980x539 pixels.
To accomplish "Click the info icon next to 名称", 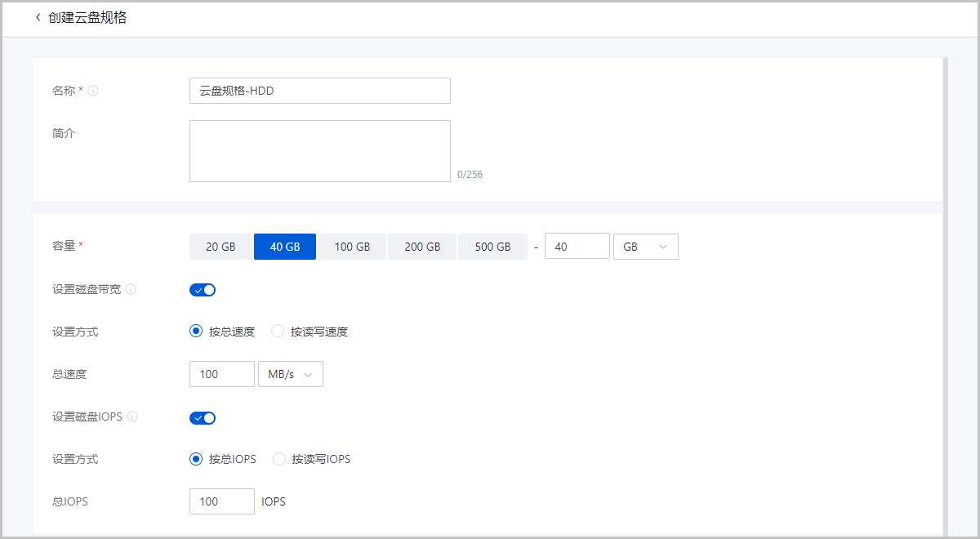I will 93,91.
